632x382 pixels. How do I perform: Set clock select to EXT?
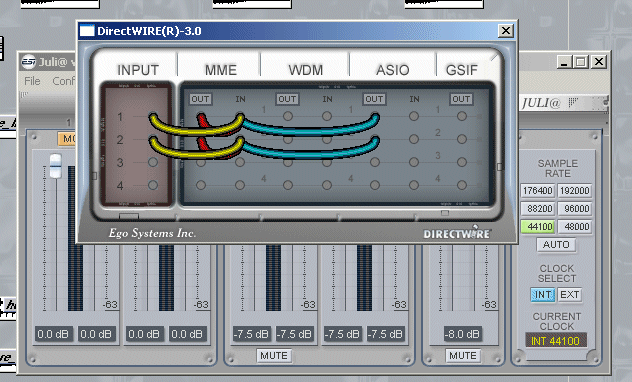570,295
